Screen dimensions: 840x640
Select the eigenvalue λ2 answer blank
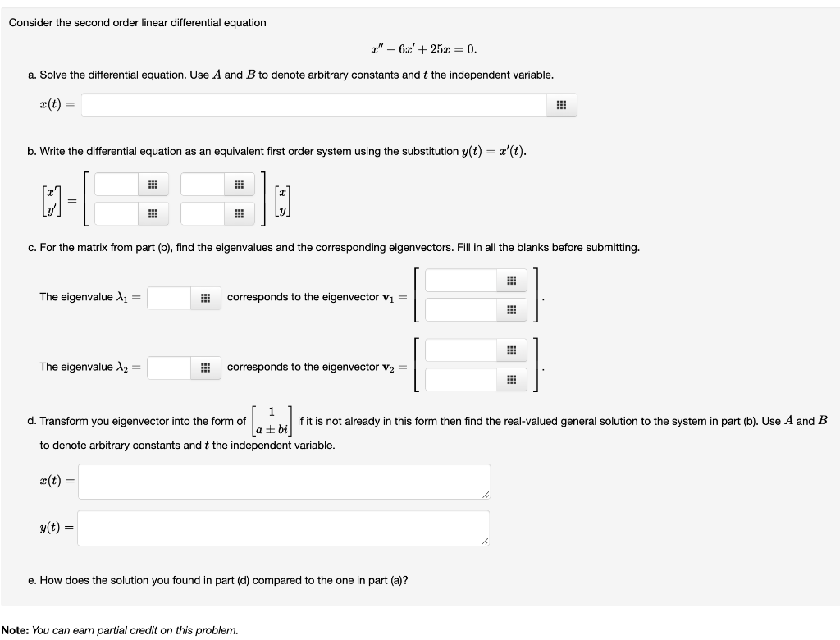tap(167, 368)
